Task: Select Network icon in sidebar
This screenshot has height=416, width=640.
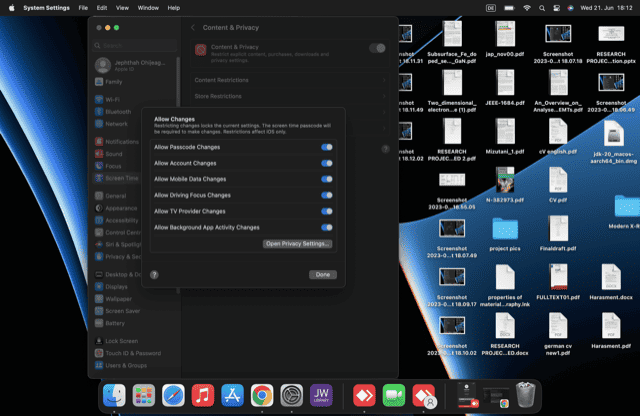Action: point(99,124)
